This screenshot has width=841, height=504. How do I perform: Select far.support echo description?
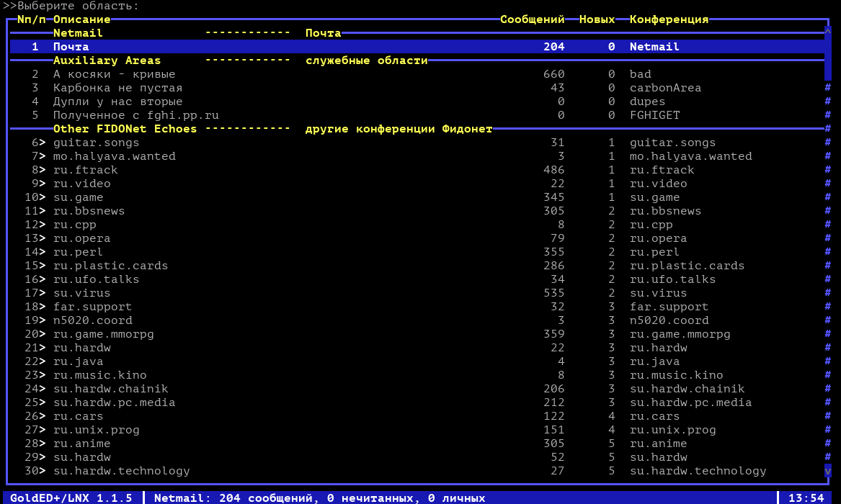(92, 307)
